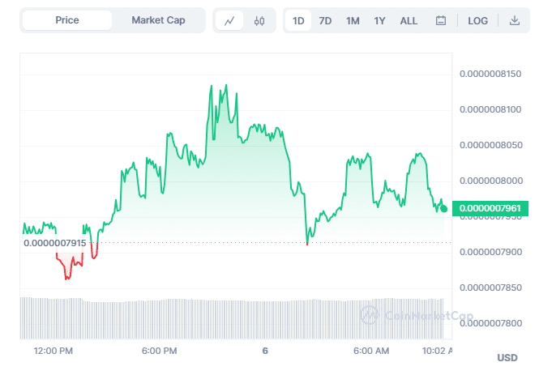Show ALL time price history

(409, 21)
